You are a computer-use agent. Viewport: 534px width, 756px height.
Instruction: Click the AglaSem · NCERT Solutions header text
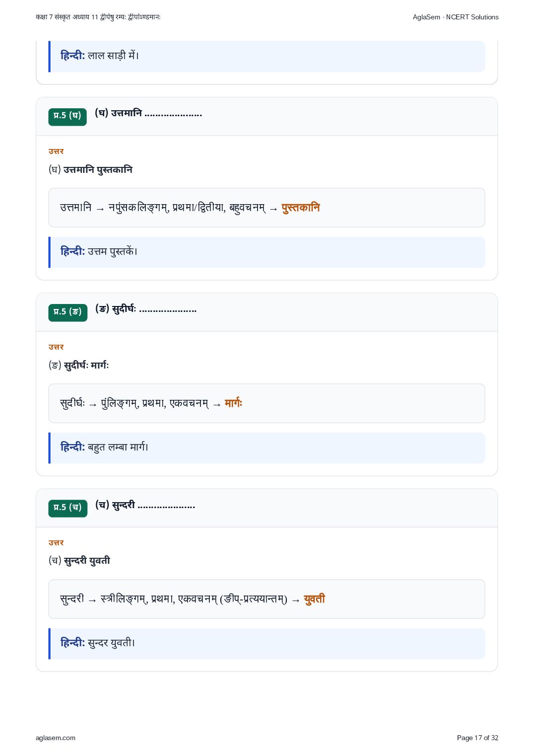tap(456, 17)
